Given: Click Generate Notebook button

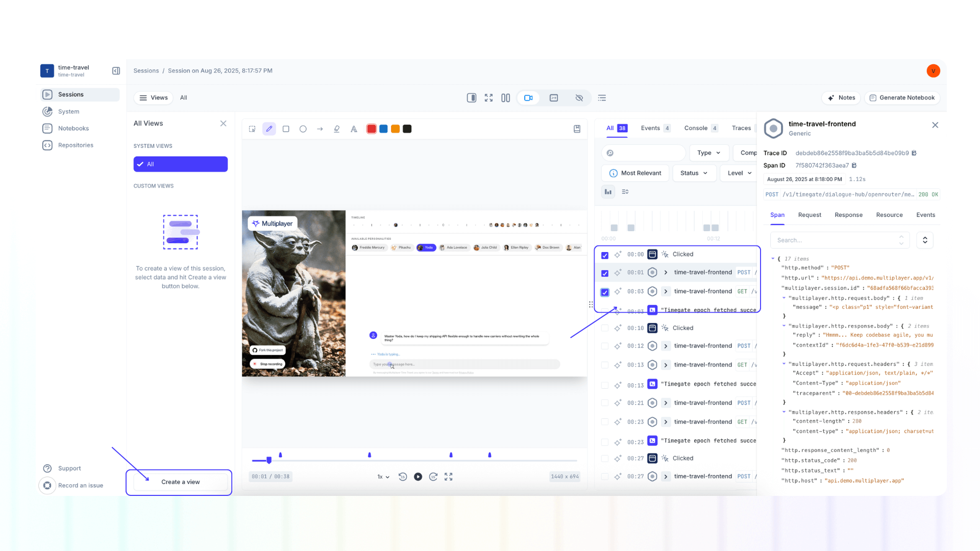Looking at the screenshot, I should point(902,98).
